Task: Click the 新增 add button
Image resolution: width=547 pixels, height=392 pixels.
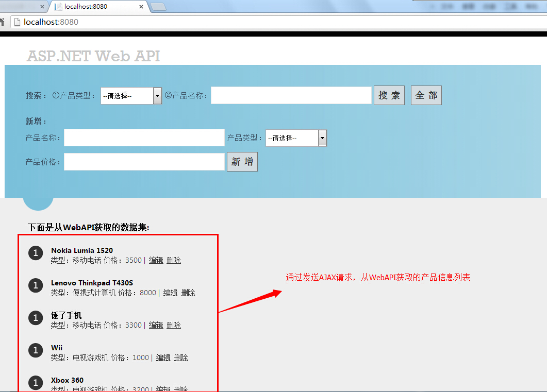Action: coord(242,162)
